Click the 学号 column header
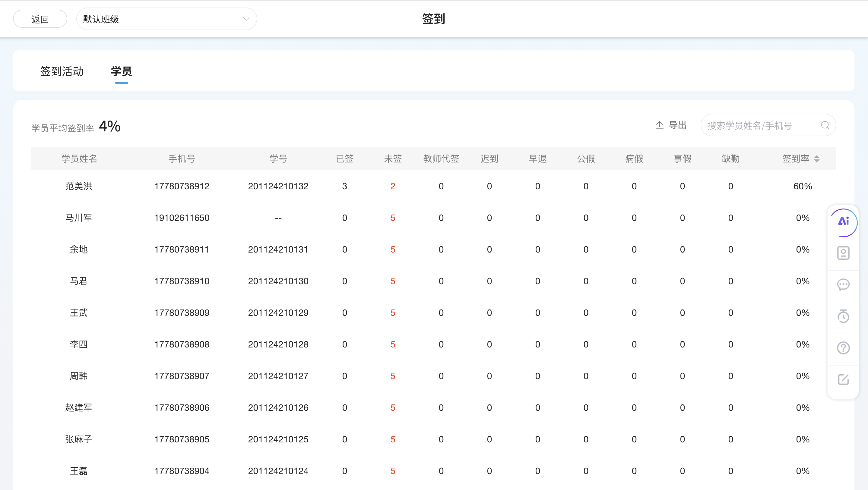 coord(278,159)
